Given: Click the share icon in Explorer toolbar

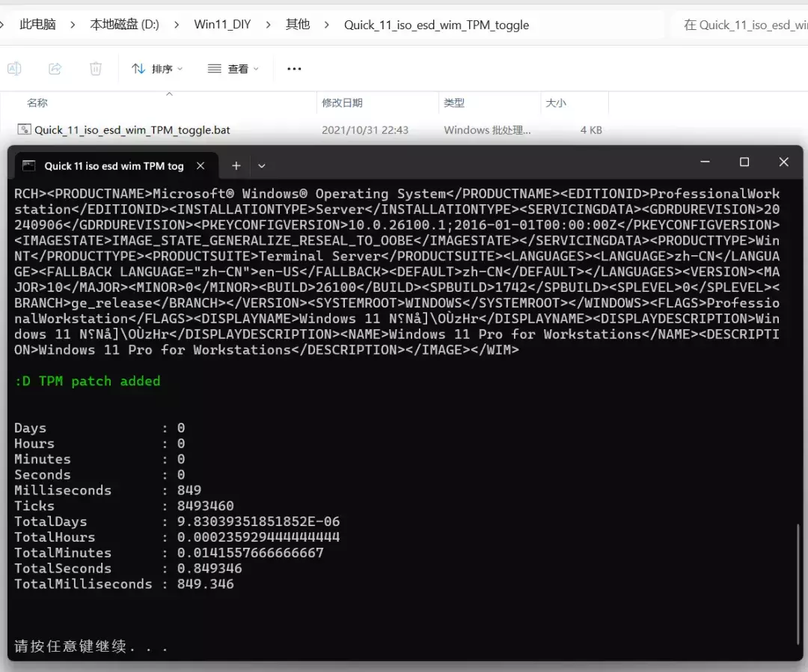Looking at the screenshot, I should 55,69.
